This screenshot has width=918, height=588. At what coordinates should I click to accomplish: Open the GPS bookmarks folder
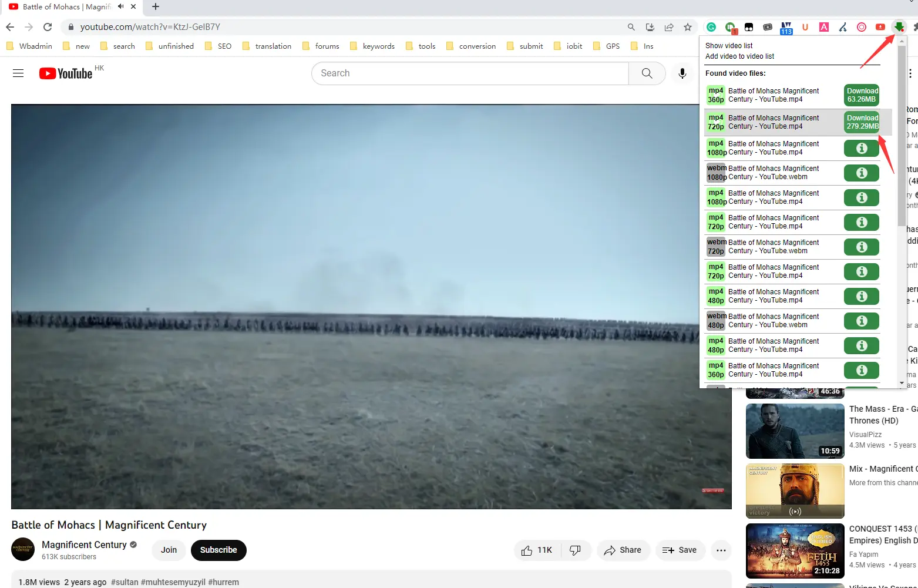[607, 46]
